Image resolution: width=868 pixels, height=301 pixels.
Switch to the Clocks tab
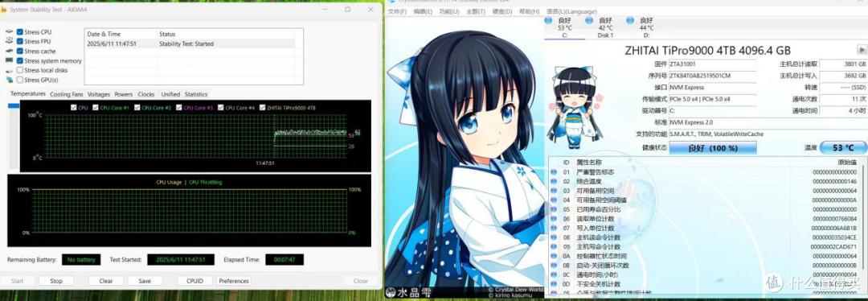(146, 94)
